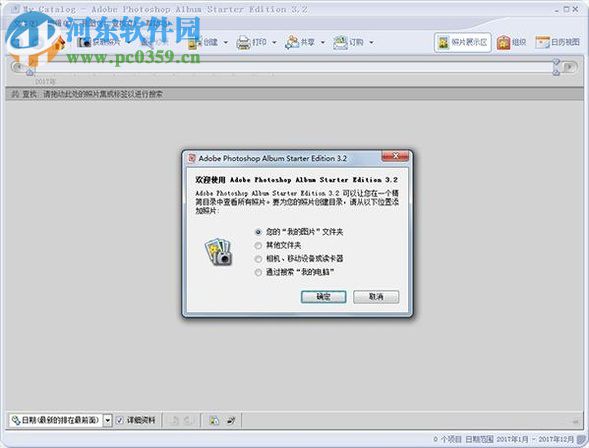Image resolution: width=589 pixels, height=448 pixels.
Task: Click the sort dropdown arrow button
Action: pyautogui.click(x=107, y=420)
